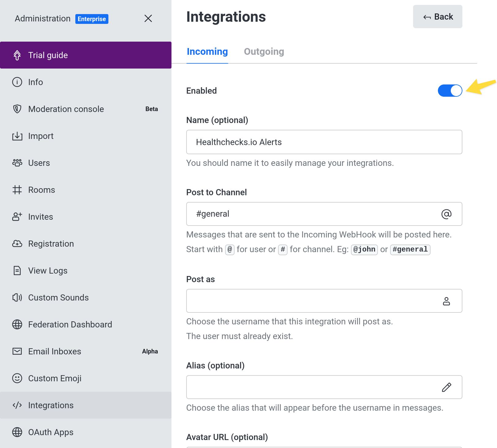Click the Rooms hash icon
497x448 pixels.
tap(17, 190)
